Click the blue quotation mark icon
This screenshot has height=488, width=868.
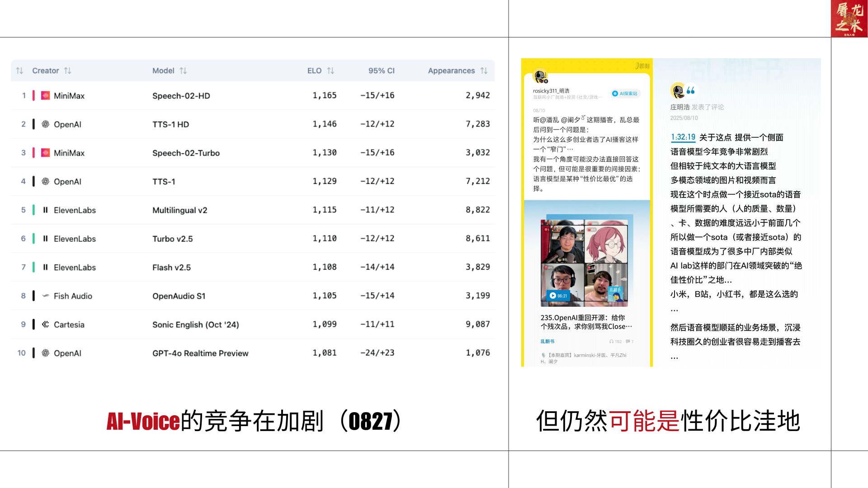click(x=691, y=91)
